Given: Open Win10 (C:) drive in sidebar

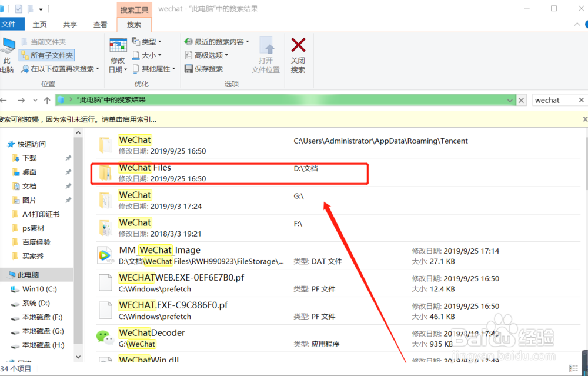Looking at the screenshot, I should [41, 289].
